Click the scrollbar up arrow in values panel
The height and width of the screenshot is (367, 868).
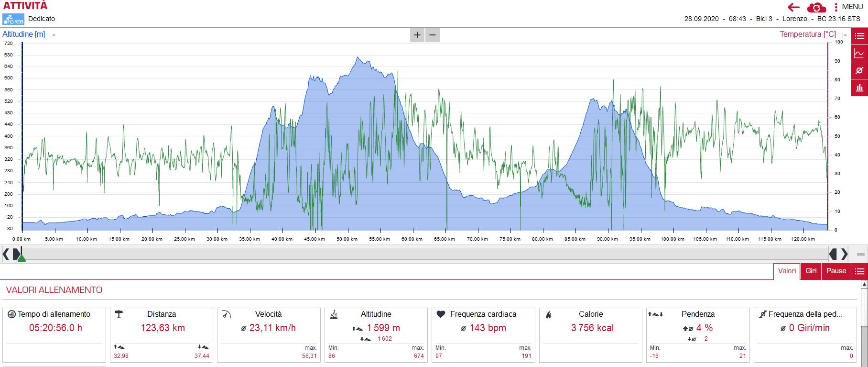[x=864, y=284]
